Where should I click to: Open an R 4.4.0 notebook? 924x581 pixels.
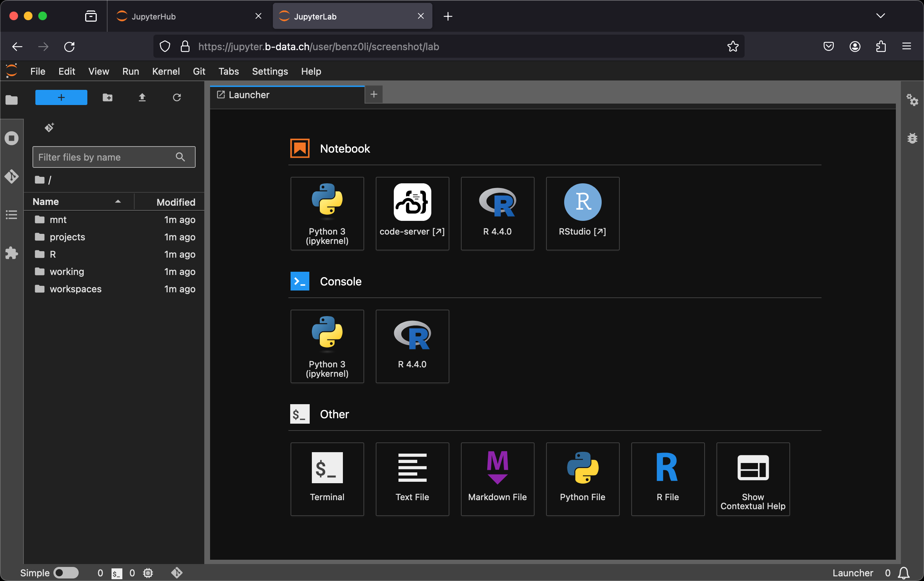tap(497, 213)
